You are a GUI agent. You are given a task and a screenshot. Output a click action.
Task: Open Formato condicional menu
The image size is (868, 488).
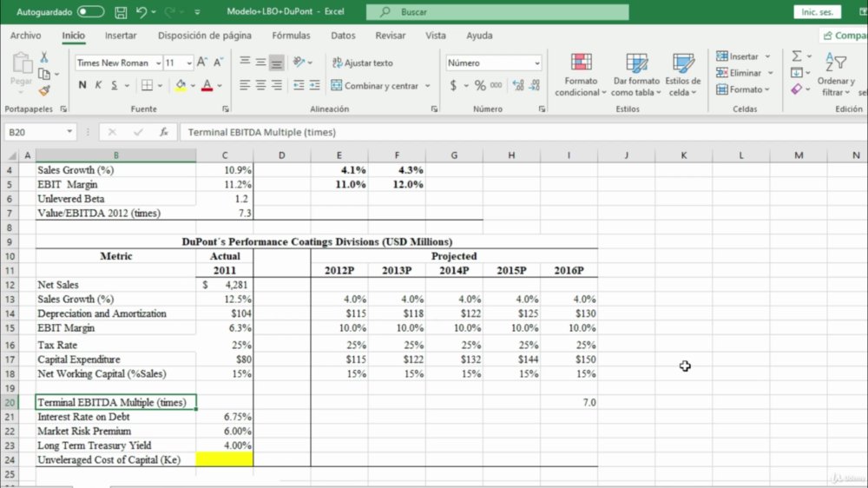[x=581, y=75]
